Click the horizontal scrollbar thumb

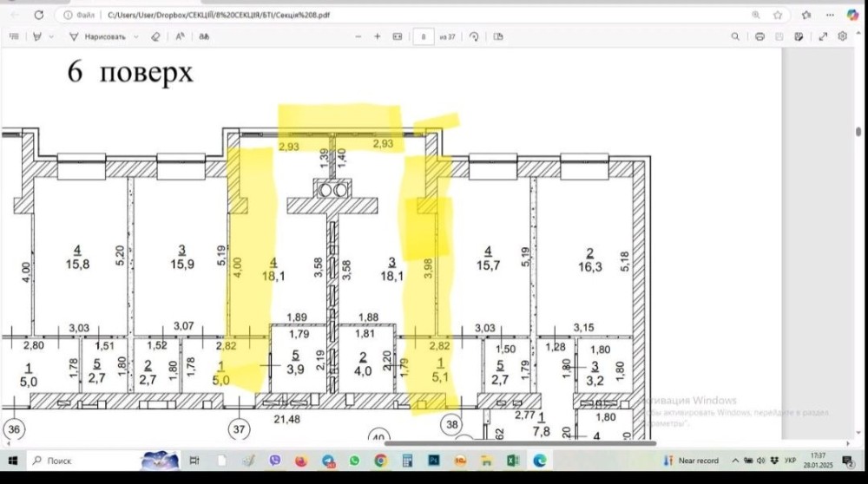pyautogui.click(x=520, y=443)
